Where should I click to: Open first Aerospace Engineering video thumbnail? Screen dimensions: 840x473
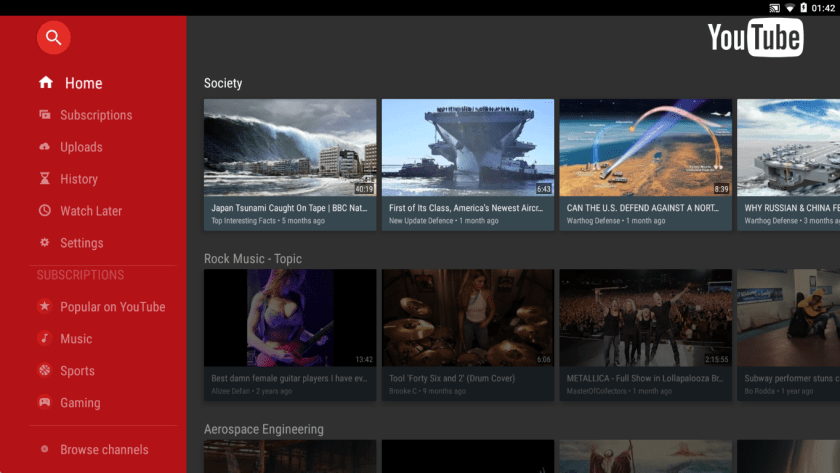click(x=290, y=456)
